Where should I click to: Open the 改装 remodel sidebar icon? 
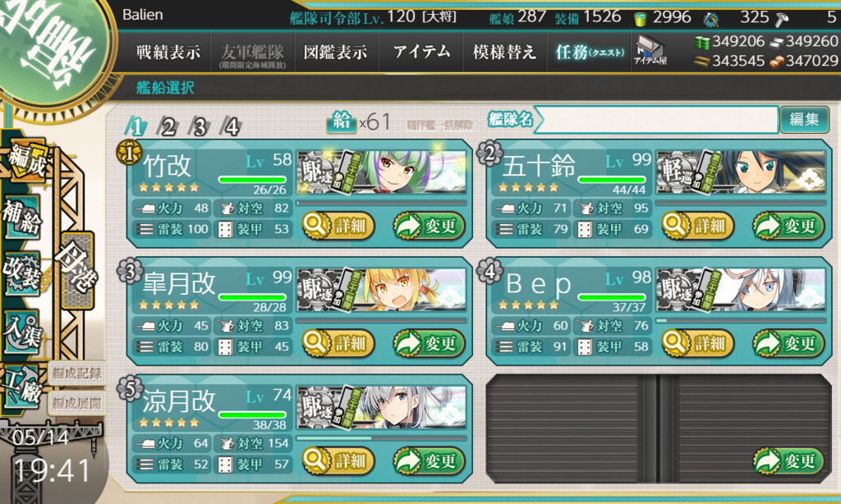pos(22,274)
